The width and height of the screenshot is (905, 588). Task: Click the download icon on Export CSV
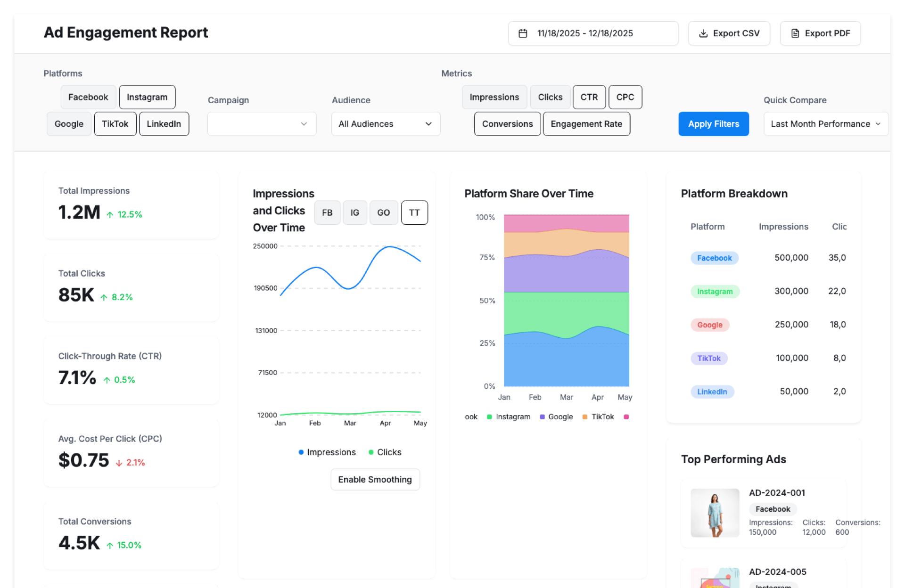(x=703, y=33)
